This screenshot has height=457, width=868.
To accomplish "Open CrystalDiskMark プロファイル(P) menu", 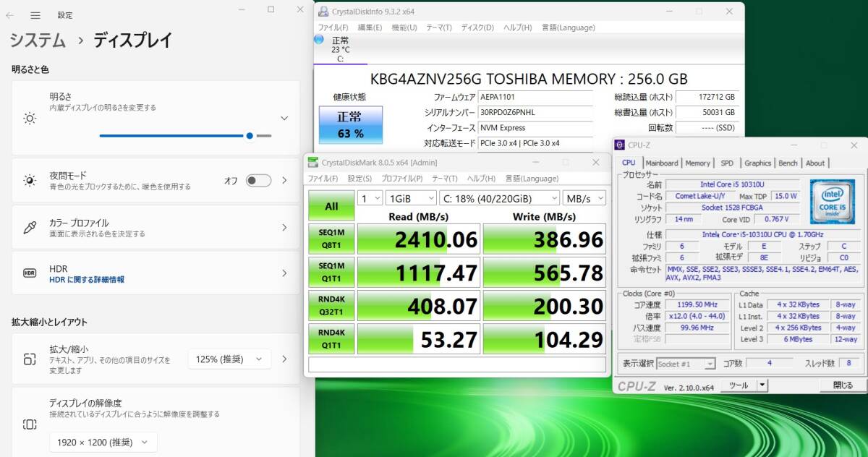I will click(x=403, y=179).
